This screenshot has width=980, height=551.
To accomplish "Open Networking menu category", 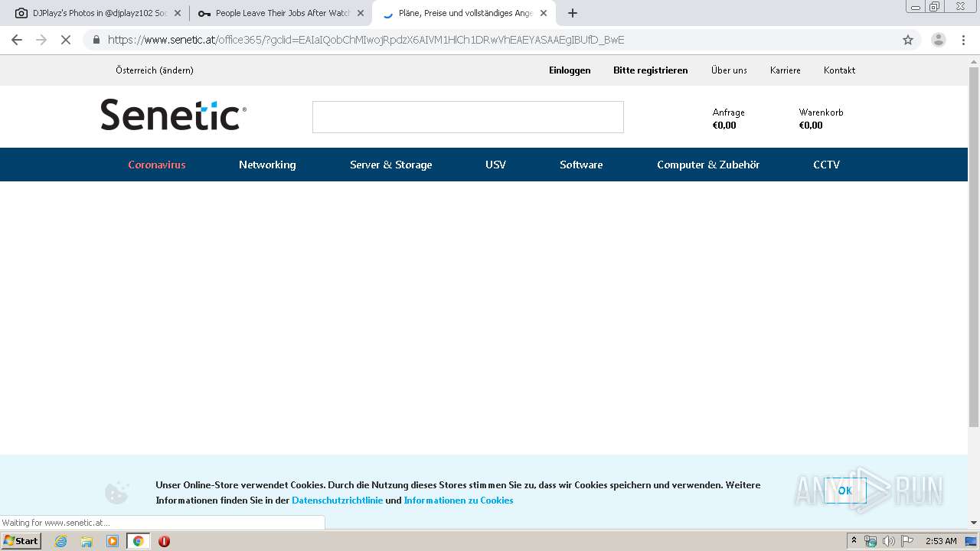I will (x=267, y=165).
